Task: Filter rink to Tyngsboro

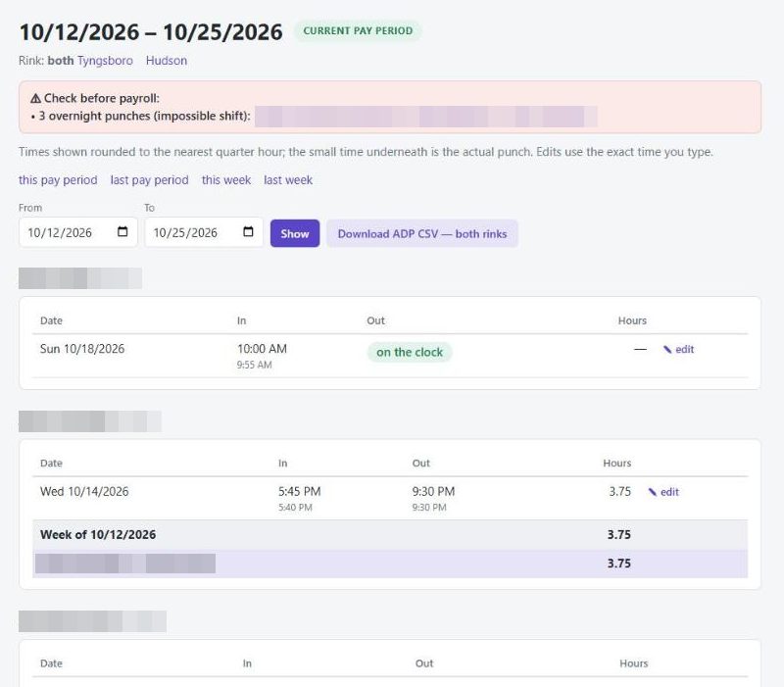Action: click(x=105, y=61)
